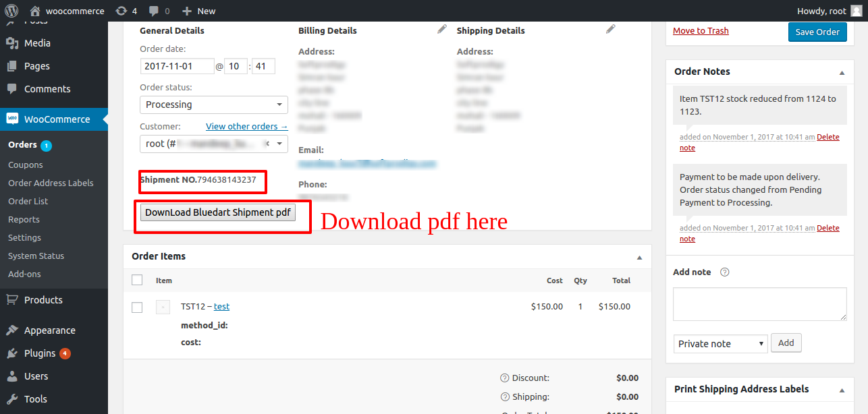
Task: Open the Order List submenu item
Action: pyautogui.click(x=28, y=201)
